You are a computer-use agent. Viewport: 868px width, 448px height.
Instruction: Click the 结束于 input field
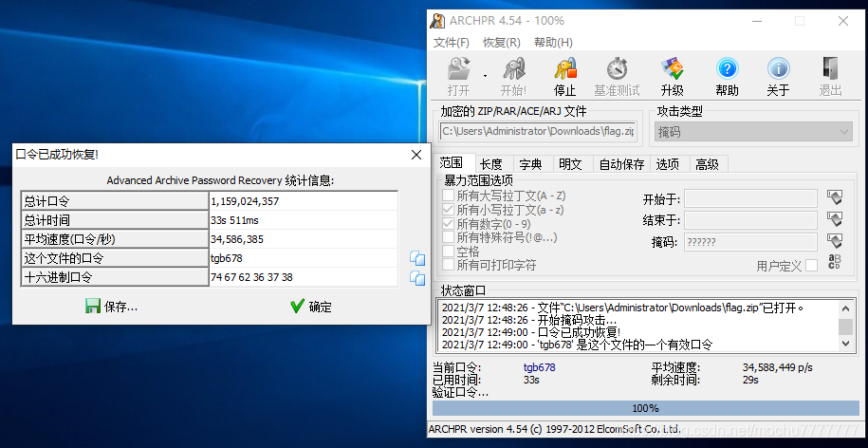[750, 220]
